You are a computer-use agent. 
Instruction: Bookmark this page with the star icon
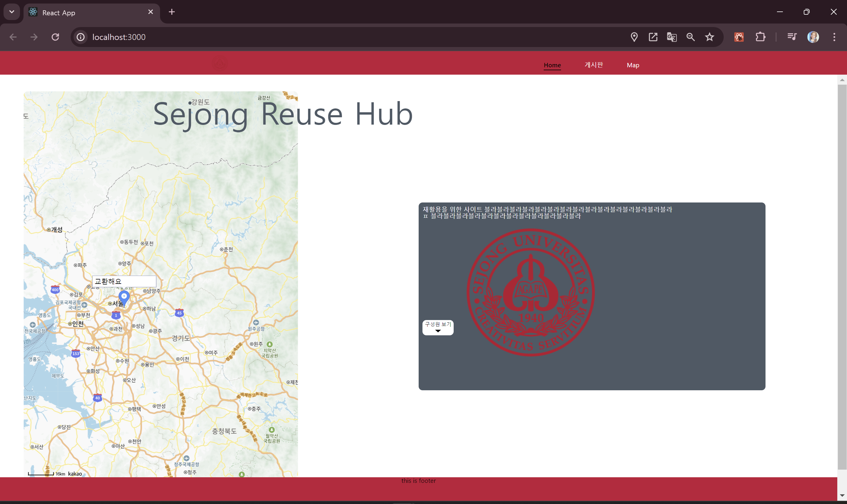709,37
